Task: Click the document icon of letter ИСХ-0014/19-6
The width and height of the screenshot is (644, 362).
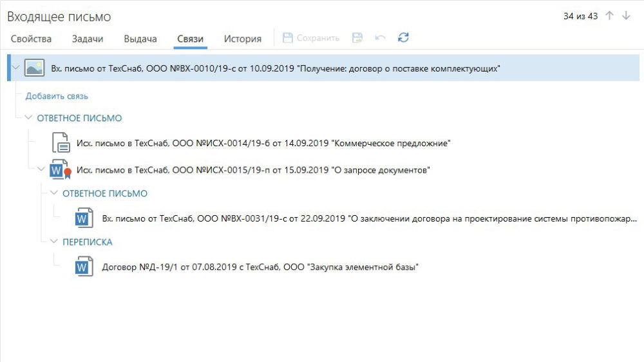Action: (x=61, y=142)
